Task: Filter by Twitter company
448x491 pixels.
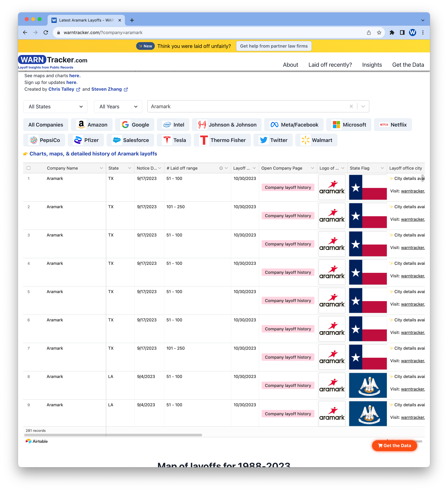Action: click(x=273, y=140)
